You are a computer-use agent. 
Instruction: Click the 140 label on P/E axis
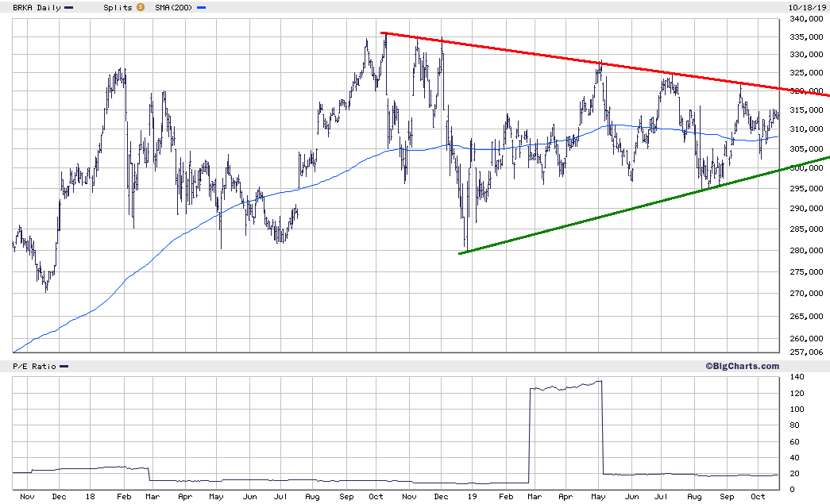point(797,377)
